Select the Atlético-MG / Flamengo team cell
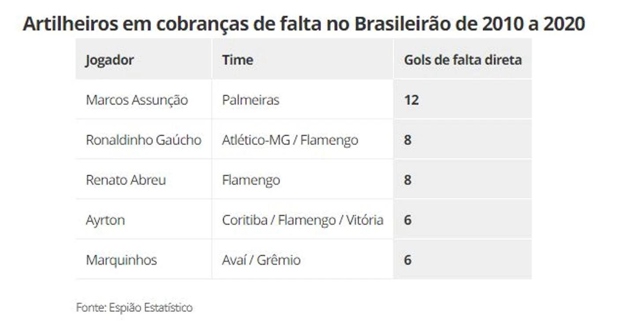This screenshot has width=644, height=330. pyautogui.click(x=303, y=140)
